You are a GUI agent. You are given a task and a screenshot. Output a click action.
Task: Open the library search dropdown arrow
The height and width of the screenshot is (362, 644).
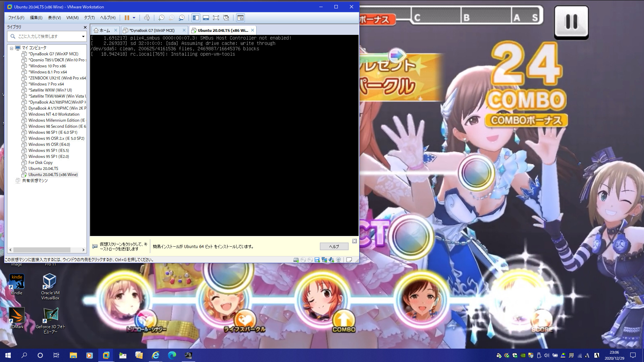[83, 36]
